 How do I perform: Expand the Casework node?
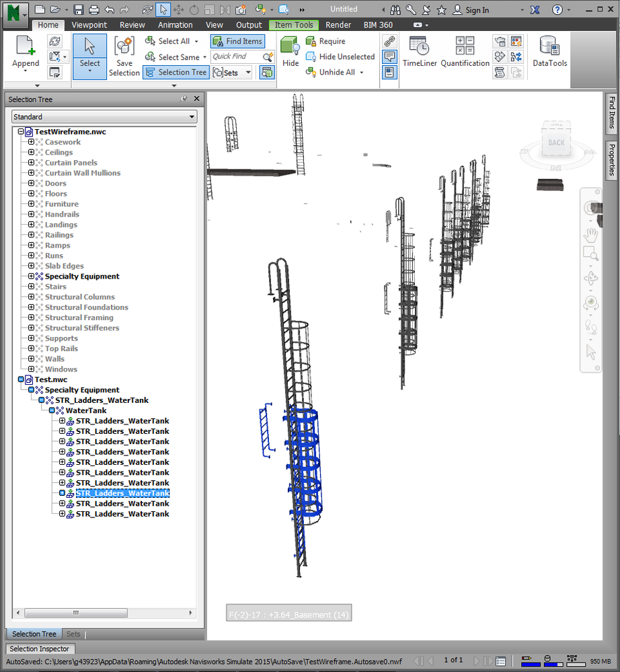coord(32,142)
